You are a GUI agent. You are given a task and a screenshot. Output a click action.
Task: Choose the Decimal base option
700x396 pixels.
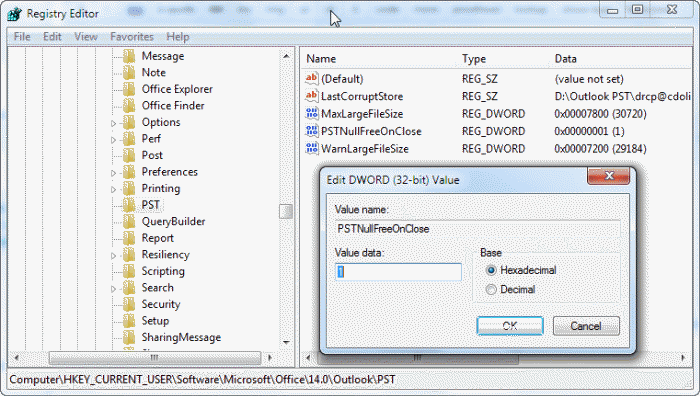[491, 289]
